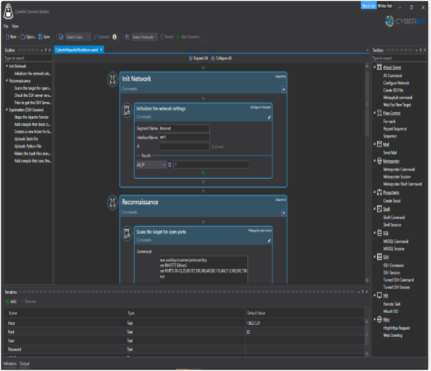Click the Open file toolbar icon
This screenshot has height=371, width=431.
(x=23, y=37)
